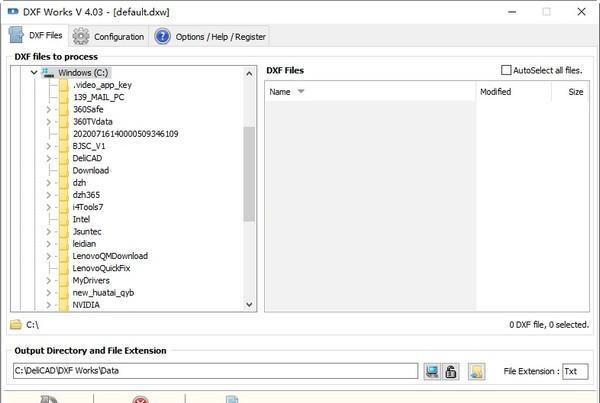The height and width of the screenshot is (403, 600).
Task: Click the output directory path field
Action: [215, 371]
